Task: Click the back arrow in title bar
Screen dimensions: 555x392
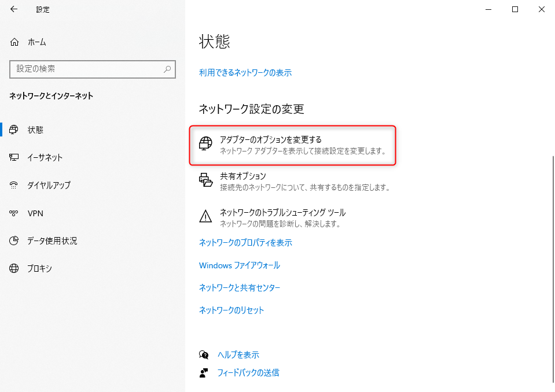Action: 14,9
